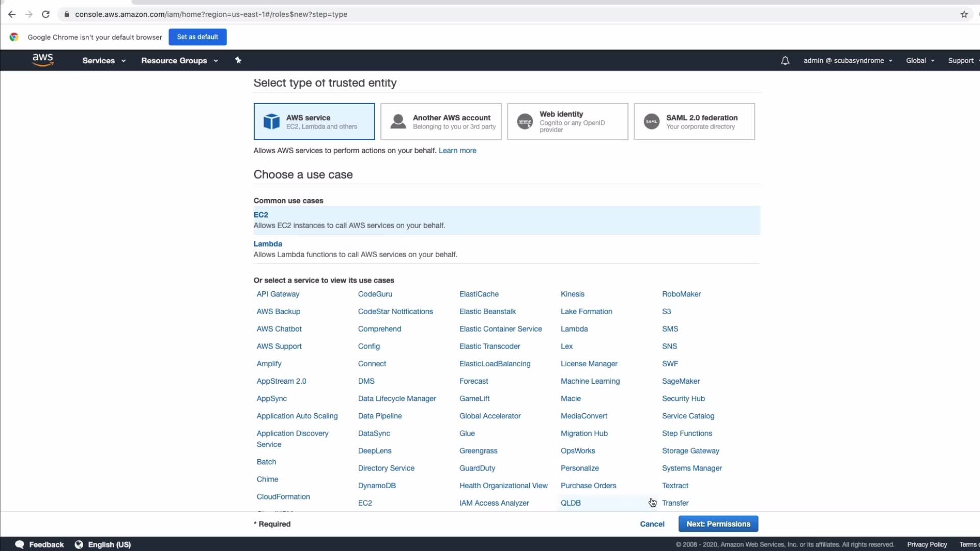Click the browser reload icon

tap(46, 14)
